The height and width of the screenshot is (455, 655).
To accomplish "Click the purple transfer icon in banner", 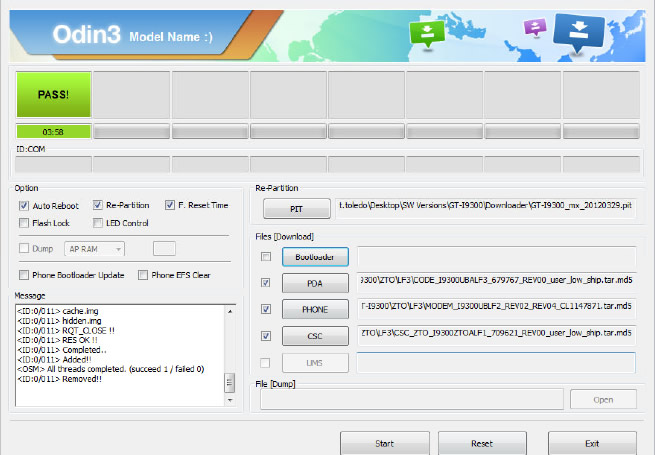I will pos(535,28).
